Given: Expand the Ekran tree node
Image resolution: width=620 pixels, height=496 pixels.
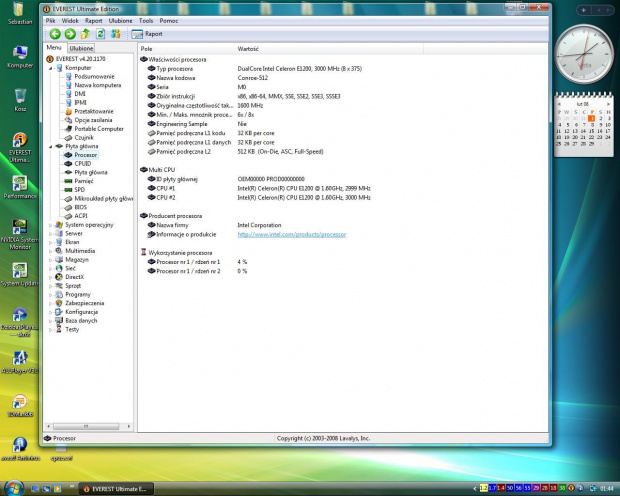Looking at the screenshot, I should 51,242.
